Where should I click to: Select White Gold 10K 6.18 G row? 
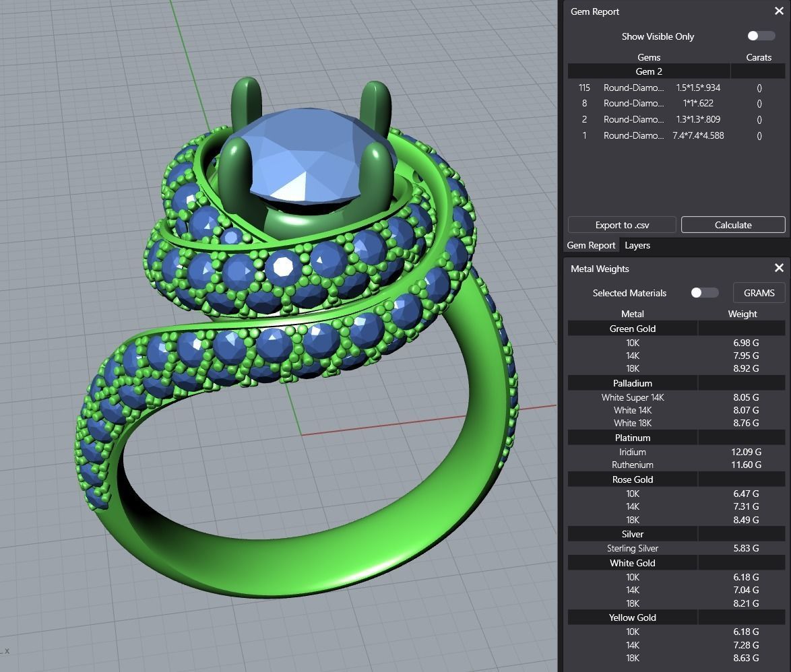(x=676, y=577)
